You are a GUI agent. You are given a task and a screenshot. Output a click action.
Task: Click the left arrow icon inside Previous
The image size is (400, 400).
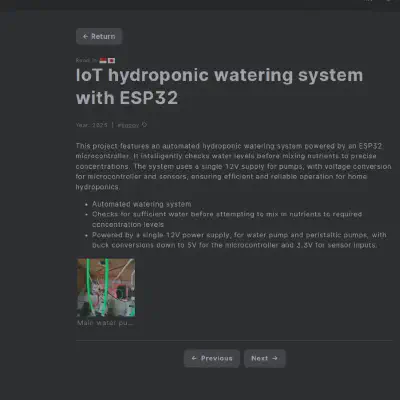tap(194, 358)
